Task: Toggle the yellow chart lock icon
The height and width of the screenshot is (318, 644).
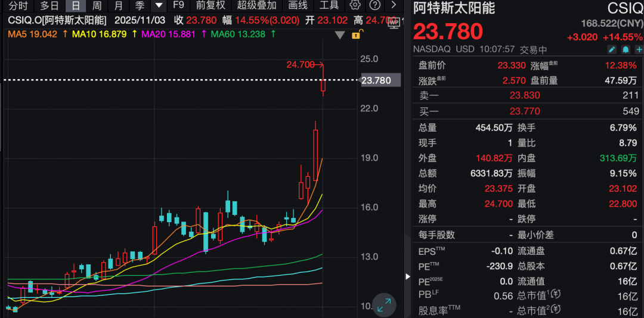Action: [x=356, y=35]
